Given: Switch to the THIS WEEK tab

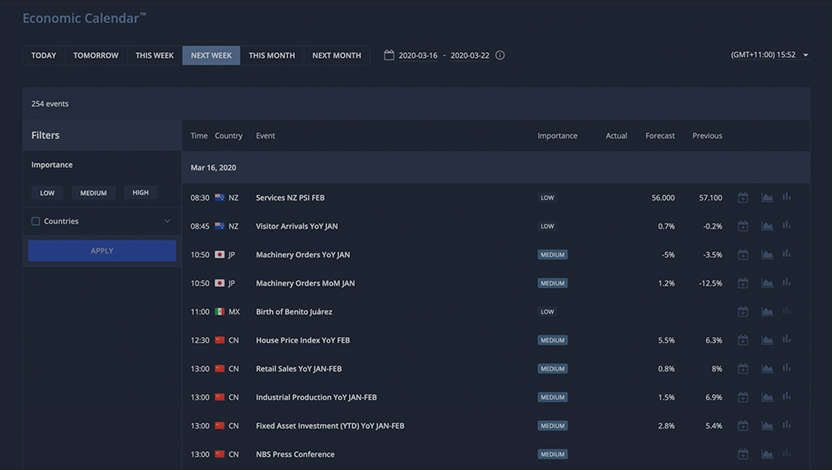Looking at the screenshot, I should [x=154, y=55].
